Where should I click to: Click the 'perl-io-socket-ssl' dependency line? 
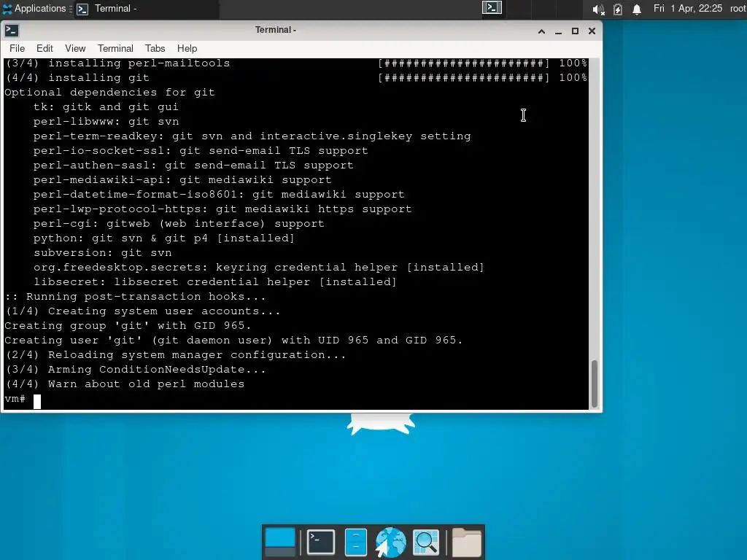pos(201,151)
